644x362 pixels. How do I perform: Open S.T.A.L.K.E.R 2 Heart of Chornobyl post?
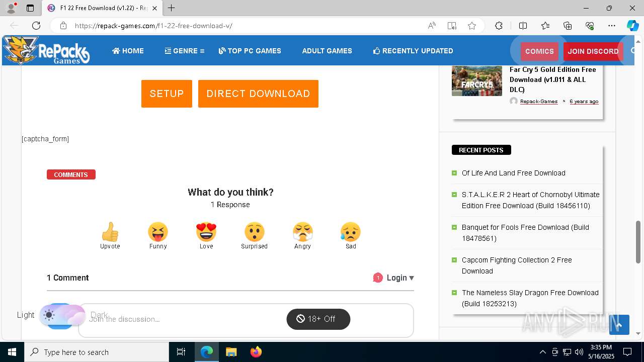pos(531,200)
